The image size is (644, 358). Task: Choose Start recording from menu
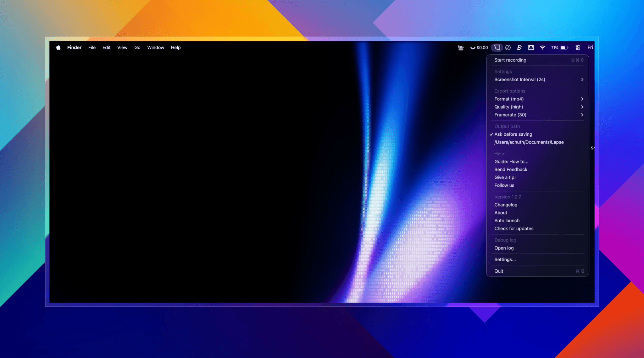(537, 60)
